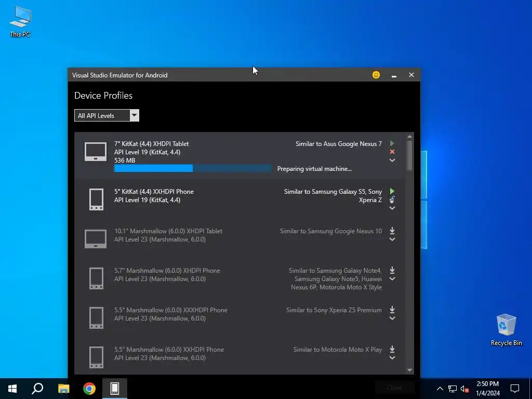Select "5.5" Marshmallow (6.0.0) XXXHDPI Phone" title
The image size is (532, 399).
pos(170,310)
